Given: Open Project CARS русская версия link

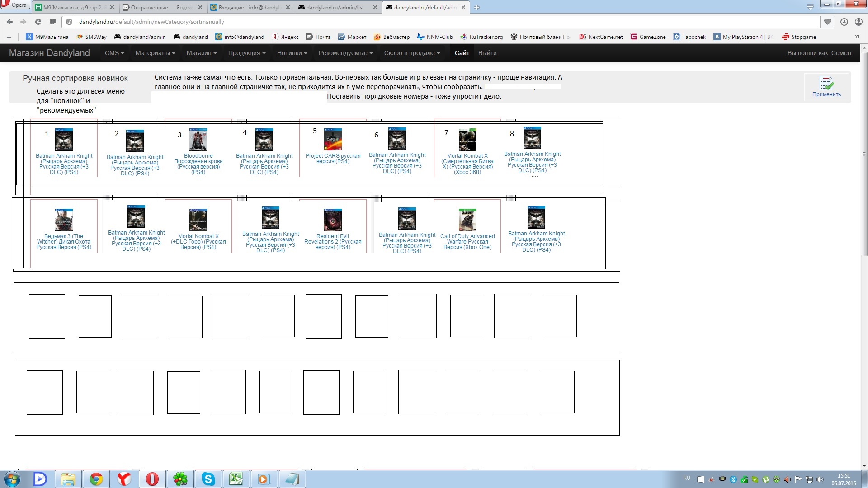Looking at the screenshot, I should click(x=333, y=159).
